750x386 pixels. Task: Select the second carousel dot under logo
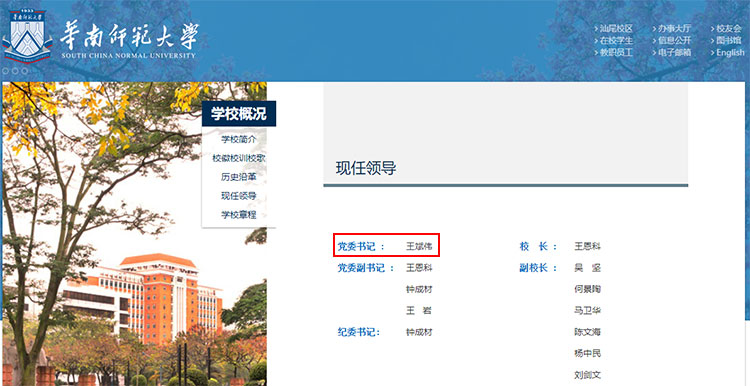tap(15, 71)
